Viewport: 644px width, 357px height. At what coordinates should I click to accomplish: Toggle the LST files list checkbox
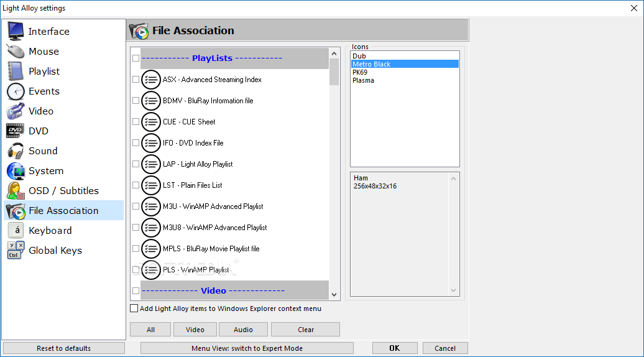[x=136, y=185]
